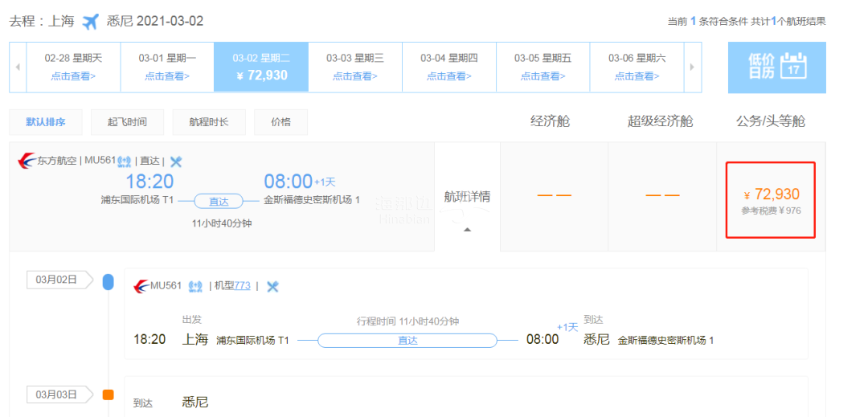868x417 pixels.
Task: Open aircraft type 773 link
Action: click(x=242, y=285)
